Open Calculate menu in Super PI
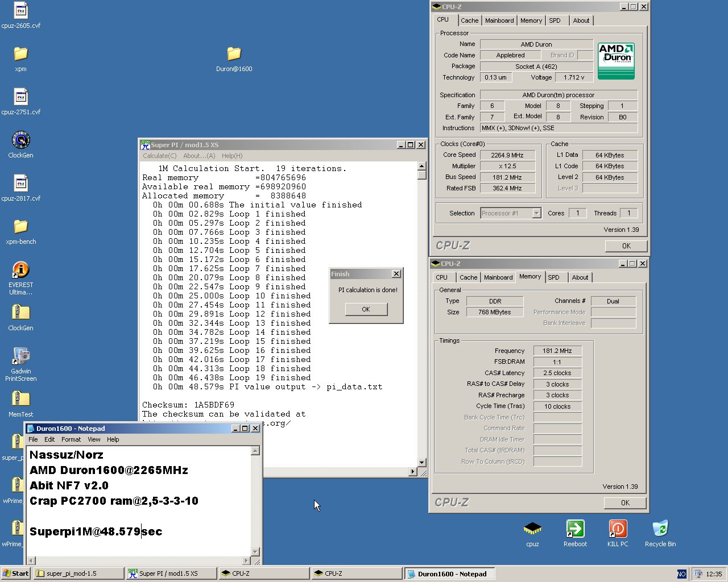728x582 pixels. (x=159, y=156)
